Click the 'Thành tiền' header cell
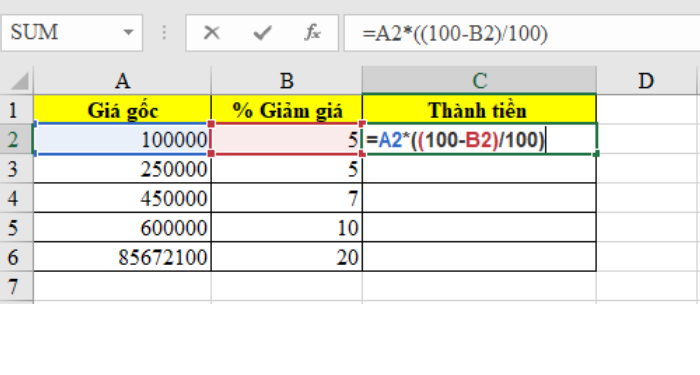This screenshot has height=375, width=700. click(x=479, y=110)
